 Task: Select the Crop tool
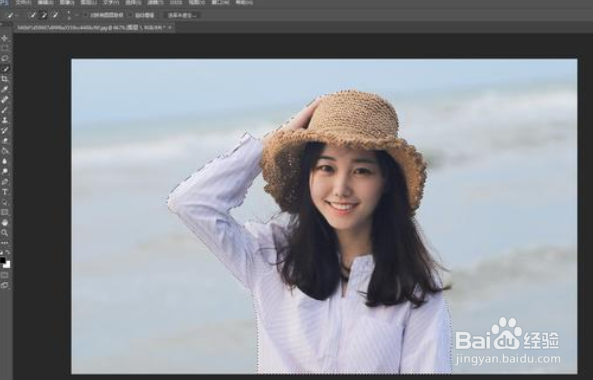(x=5, y=79)
